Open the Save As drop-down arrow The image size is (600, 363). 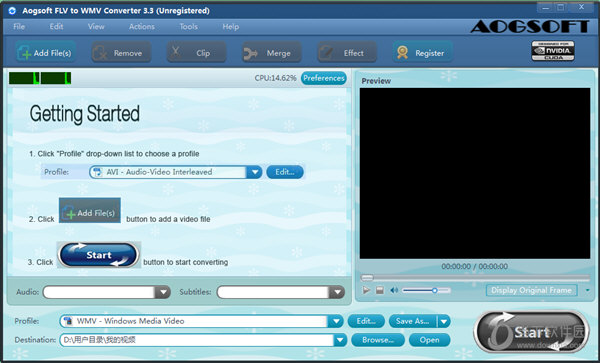tap(444, 321)
